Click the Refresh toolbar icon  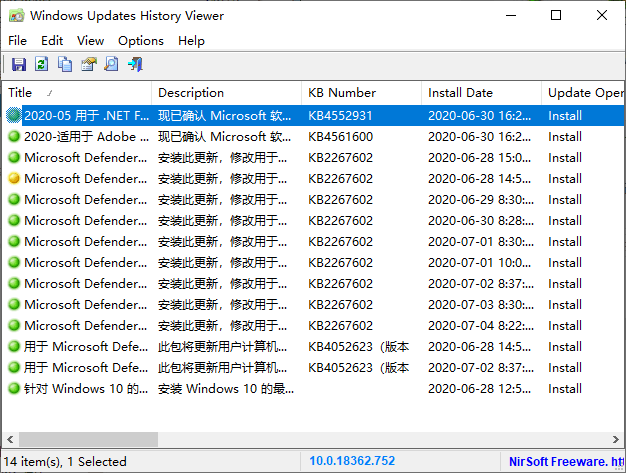click(42, 64)
